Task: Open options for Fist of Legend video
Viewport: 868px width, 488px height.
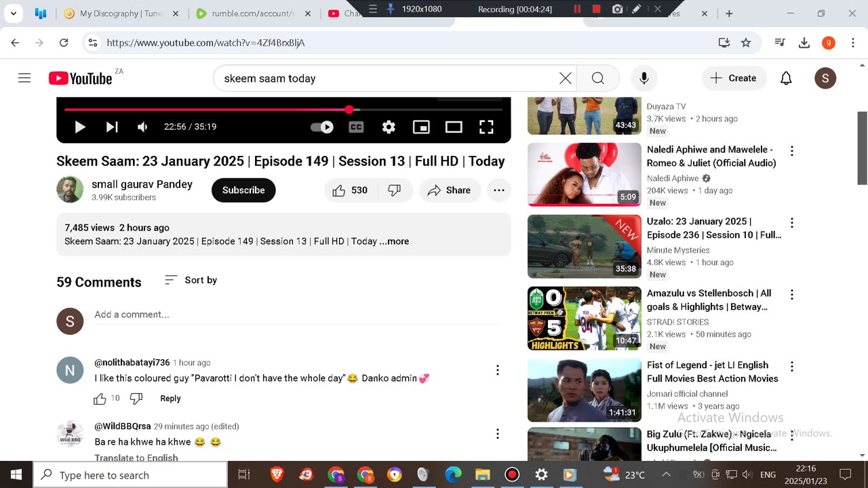Action: 791,367
